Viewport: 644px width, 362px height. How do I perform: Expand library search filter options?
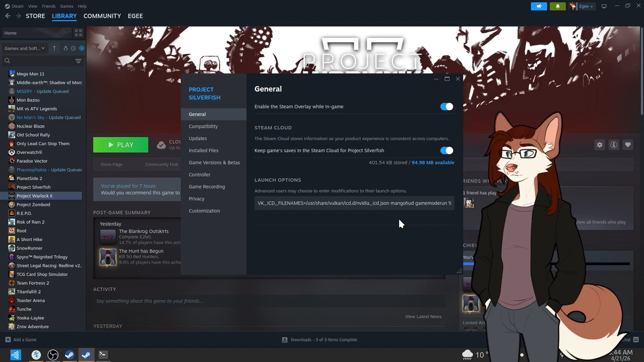pyautogui.click(x=78, y=61)
